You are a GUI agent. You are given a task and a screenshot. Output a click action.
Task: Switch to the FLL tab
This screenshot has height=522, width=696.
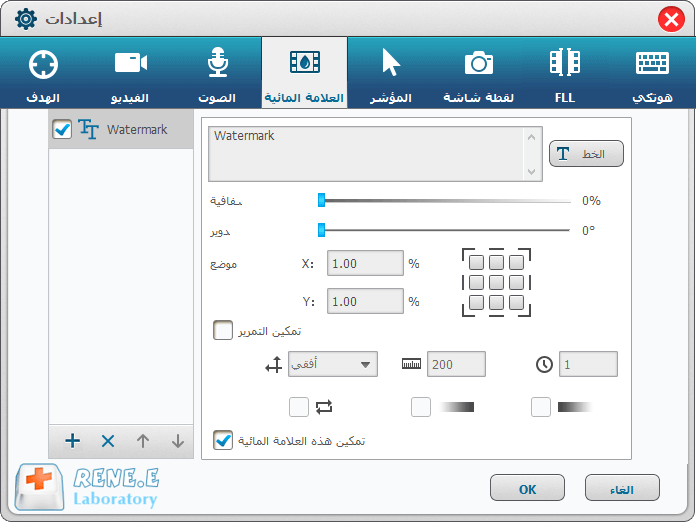point(565,73)
